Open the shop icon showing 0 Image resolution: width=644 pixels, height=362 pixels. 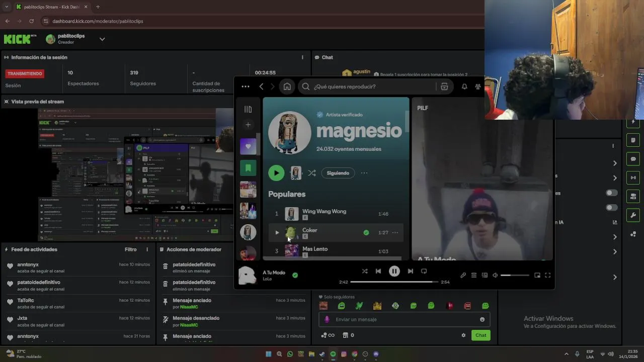click(x=348, y=335)
